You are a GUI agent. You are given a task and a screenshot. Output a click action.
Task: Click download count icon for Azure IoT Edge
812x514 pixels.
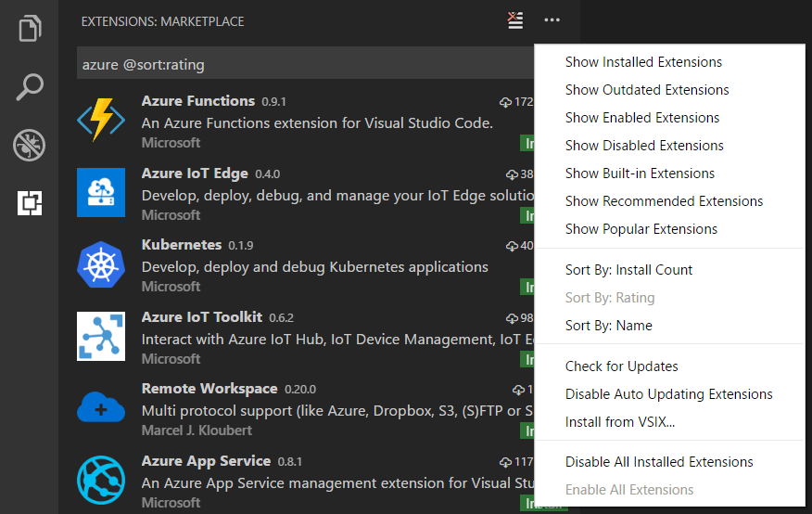[512, 174]
